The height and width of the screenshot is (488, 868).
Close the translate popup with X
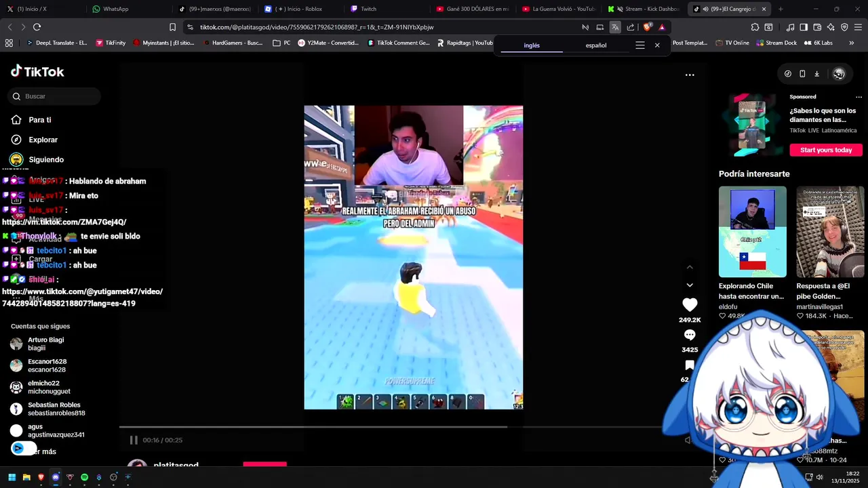[x=657, y=45]
